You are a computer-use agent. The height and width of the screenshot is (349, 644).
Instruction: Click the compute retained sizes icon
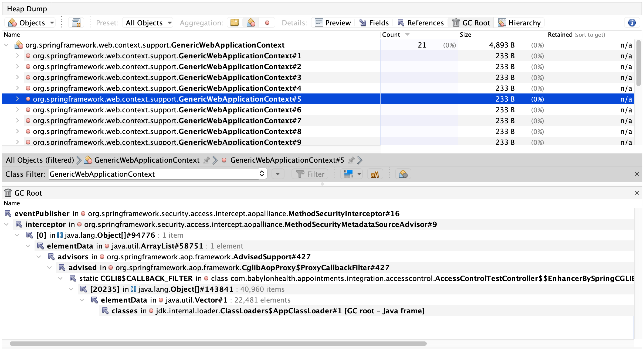click(76, 23)
